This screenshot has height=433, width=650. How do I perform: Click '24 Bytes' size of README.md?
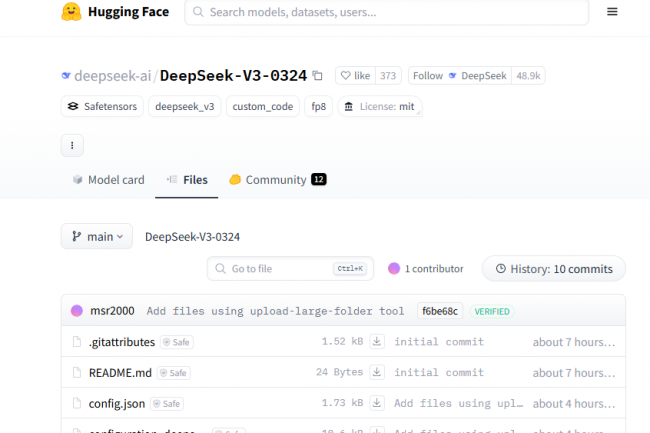click(x=340, y=372)
